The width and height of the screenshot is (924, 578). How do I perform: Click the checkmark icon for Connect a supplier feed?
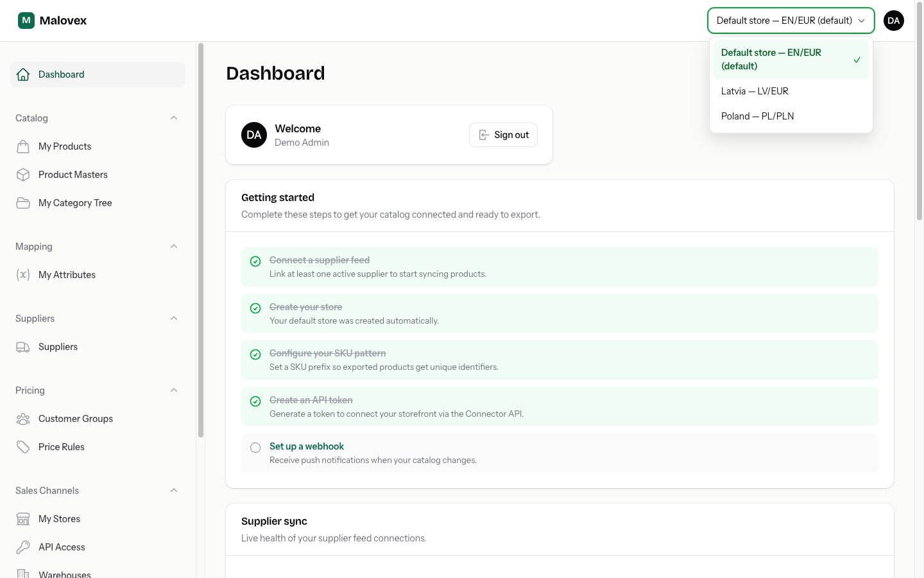(x=255, y=261)
